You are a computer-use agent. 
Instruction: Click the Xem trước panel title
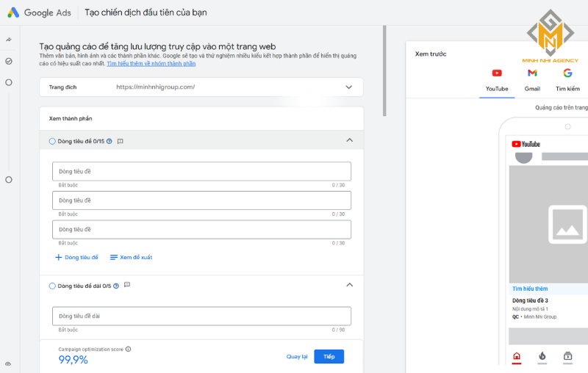click(x=431, y=54)
